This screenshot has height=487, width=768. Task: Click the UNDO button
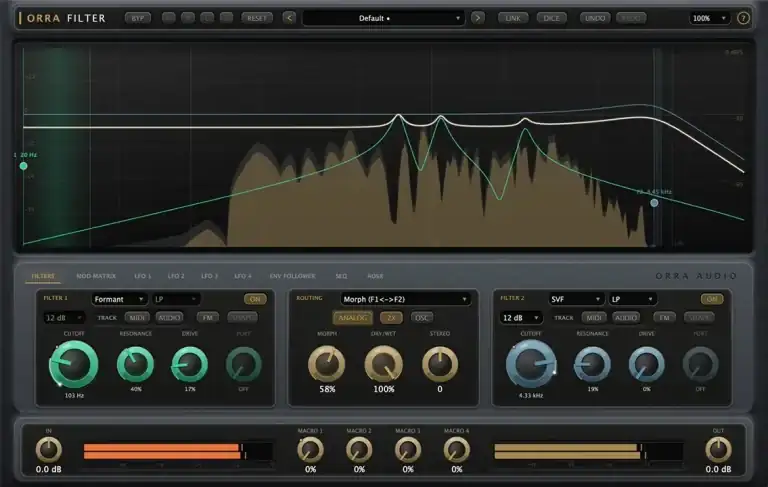(595, 18)
